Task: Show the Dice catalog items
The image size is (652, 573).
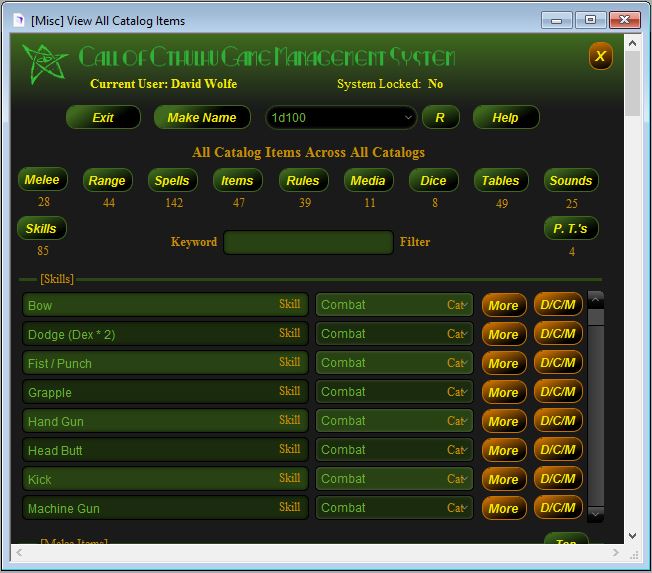Action: tap(433, 181)
